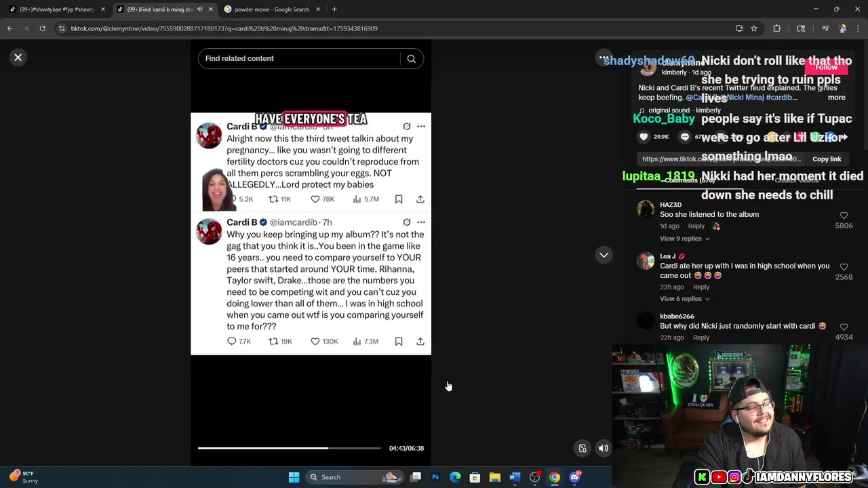The image size is (868, 488).
Task: Copy the video link
Action: (827, 159)
